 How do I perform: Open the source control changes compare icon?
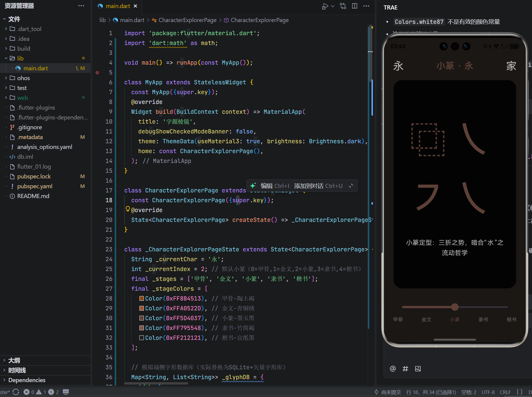tap(343, 6)
